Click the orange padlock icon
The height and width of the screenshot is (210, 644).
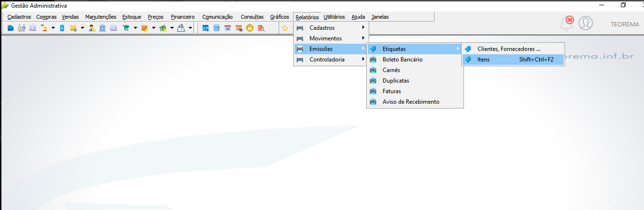click(250, 28)
